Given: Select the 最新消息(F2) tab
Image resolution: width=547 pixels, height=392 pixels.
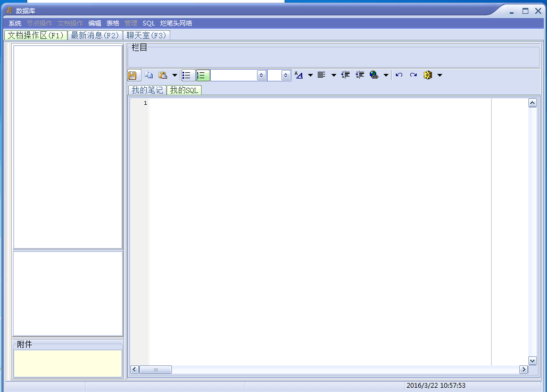Looking at the screenshot, I should (x=95, y=35).
